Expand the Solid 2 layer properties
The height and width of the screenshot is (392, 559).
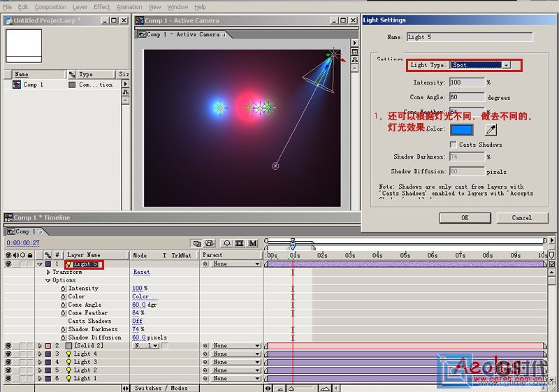tap(40, 346)
